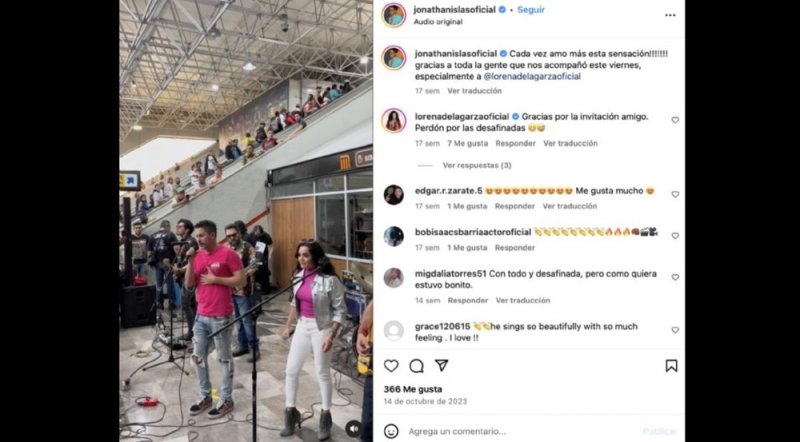Unmute the video with the speaker icon
The image size is (800, 442).
click(353, 428)
